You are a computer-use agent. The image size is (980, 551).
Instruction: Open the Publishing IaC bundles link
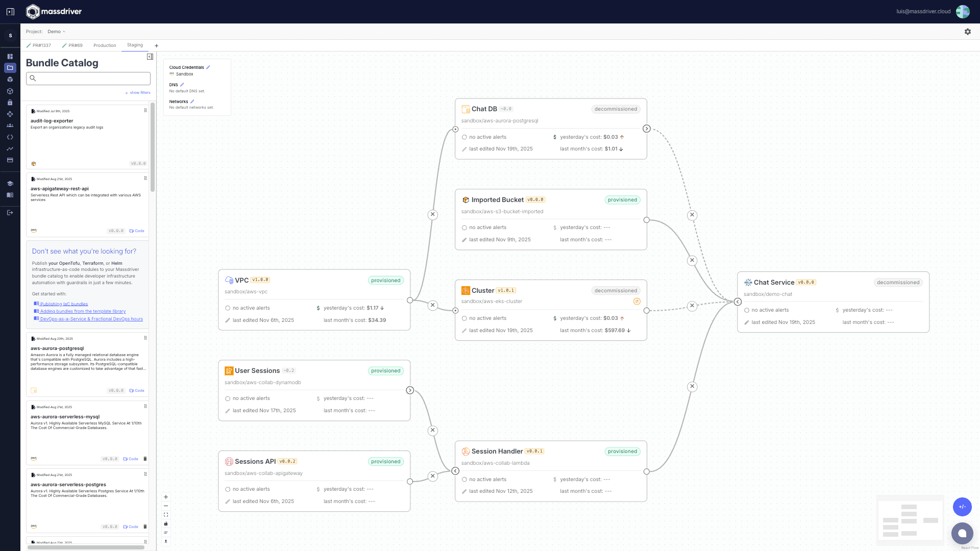pos(63,304)
